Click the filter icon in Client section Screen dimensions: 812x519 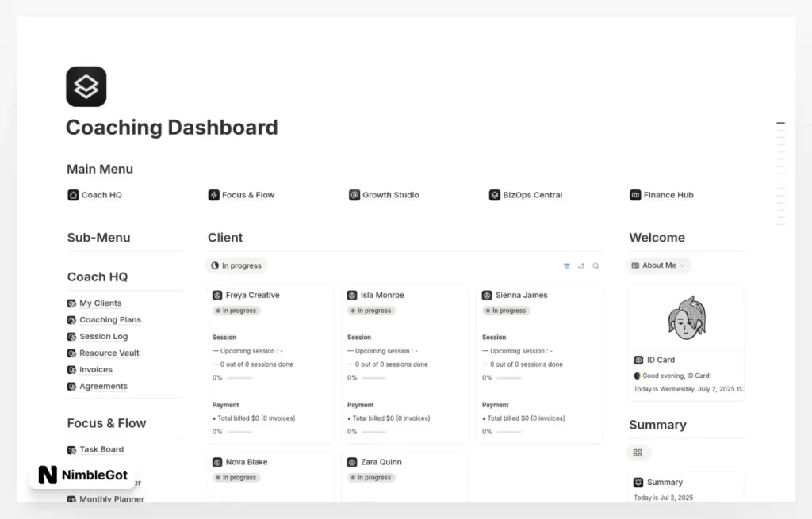pyautogui.click(x=566, y=266)
